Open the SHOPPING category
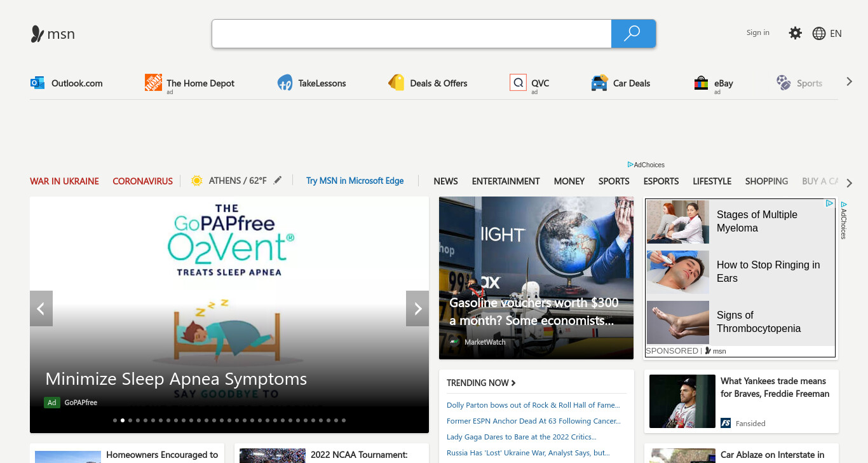The width and height of the screenshot is (868, 463). (767, 181)
